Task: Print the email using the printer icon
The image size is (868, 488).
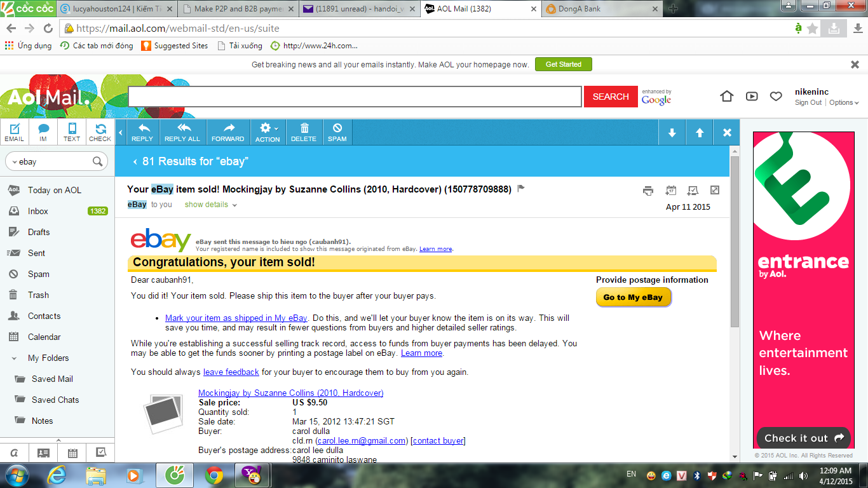Action: (648, 191)
